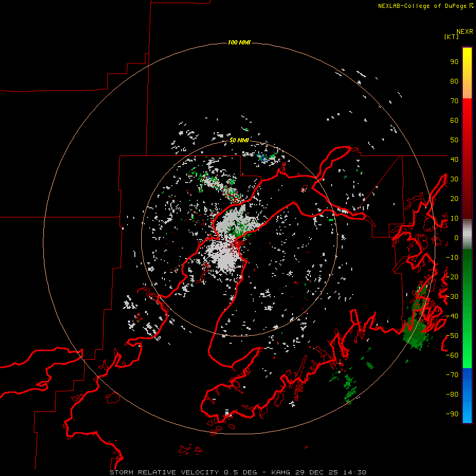Viewport: 476px width, 476px height.
Task: Click the 0.5 DEG elevation text
Action: pos(240,472)
